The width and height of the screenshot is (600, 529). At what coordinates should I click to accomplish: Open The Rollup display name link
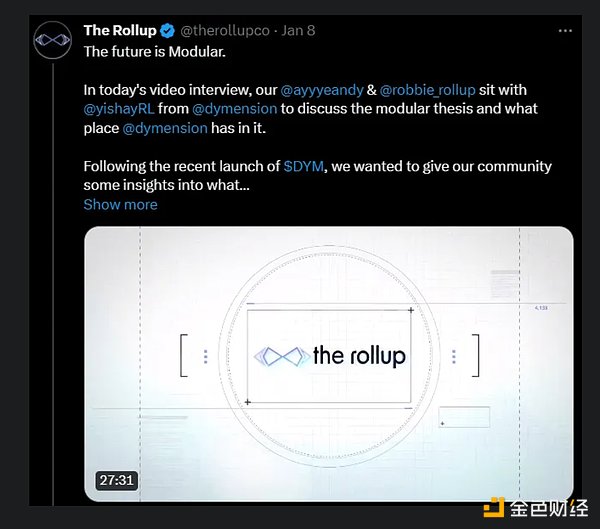(x=117, y=30)
